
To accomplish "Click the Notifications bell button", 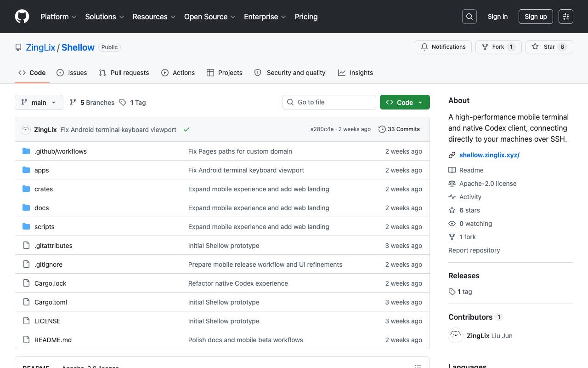I will pyautogui.click(x=443, y=47).
